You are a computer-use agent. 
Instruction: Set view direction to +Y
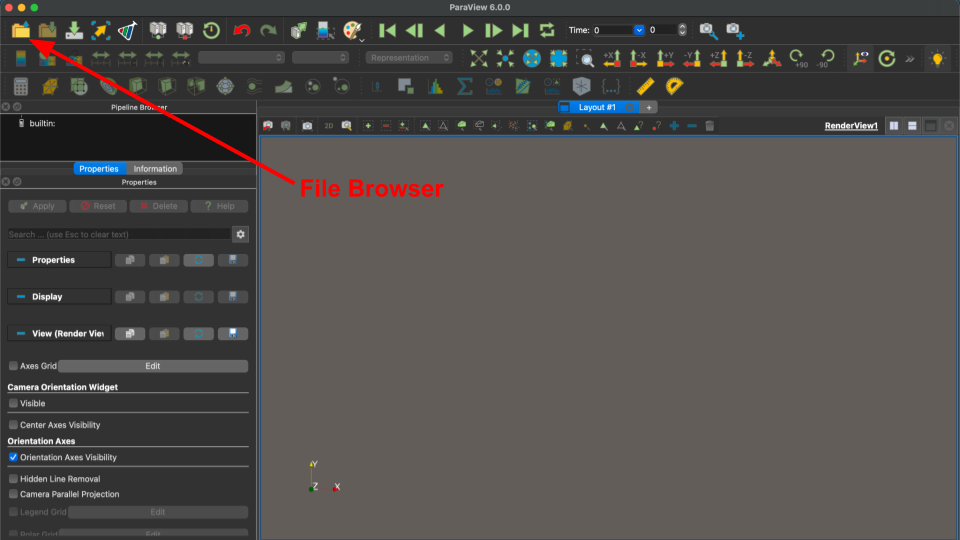(x=666, y=58)
